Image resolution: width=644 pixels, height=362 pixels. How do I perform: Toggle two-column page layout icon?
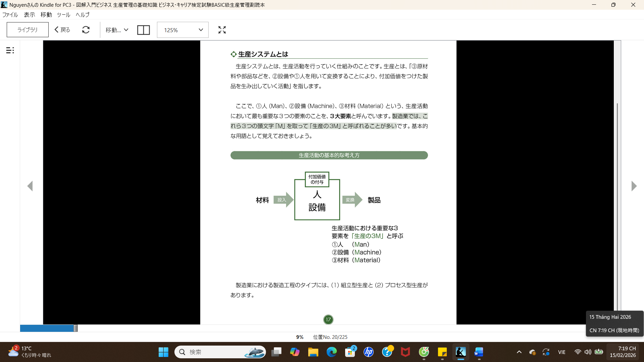tap(143, 30)
